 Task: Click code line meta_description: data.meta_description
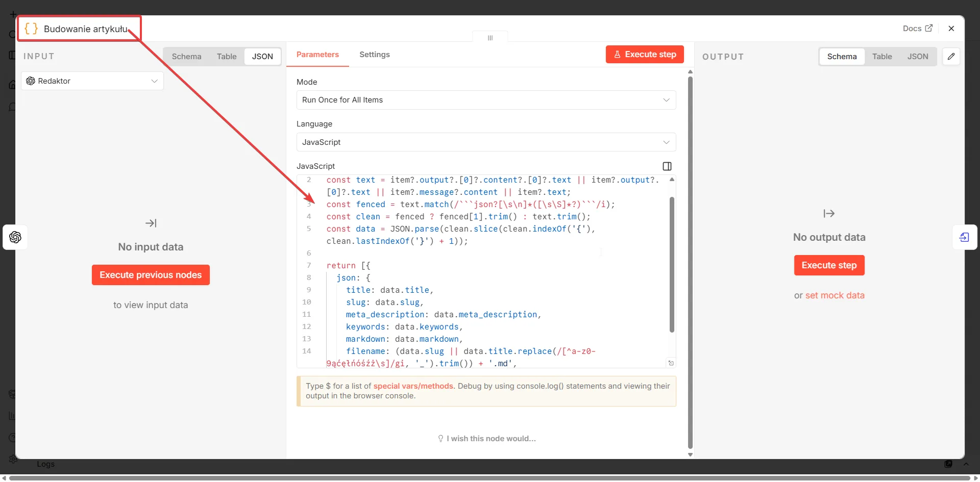443,315
